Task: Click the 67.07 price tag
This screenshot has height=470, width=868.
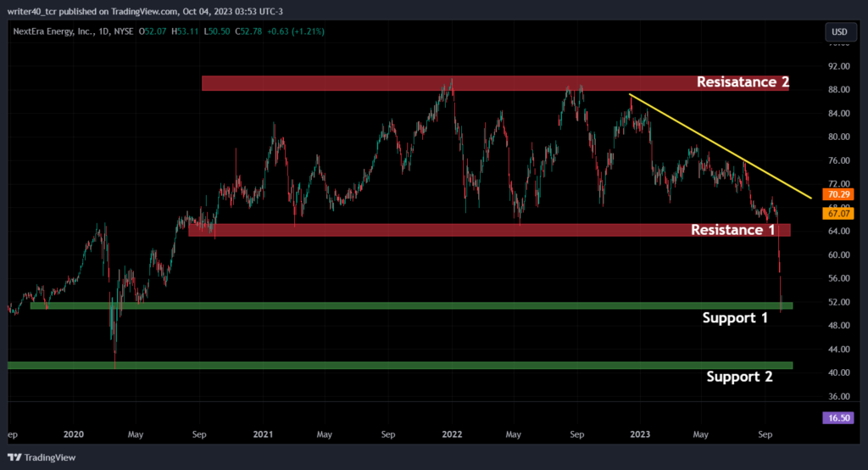Action: pos(838,214)
